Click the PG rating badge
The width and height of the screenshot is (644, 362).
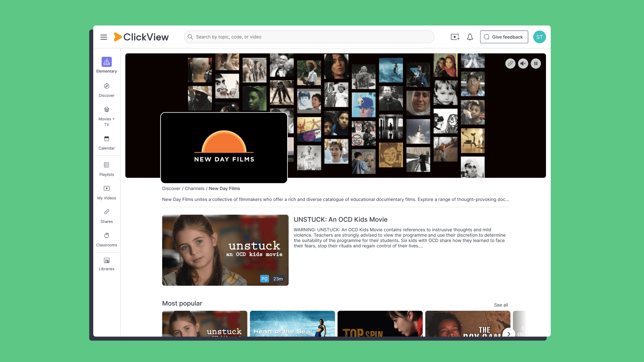[x=264, y=279]
